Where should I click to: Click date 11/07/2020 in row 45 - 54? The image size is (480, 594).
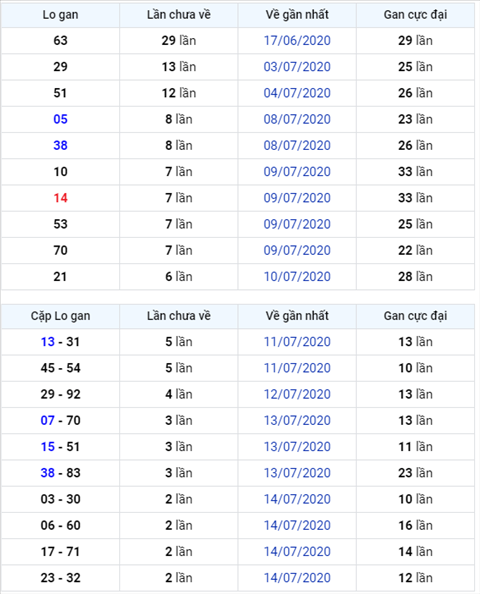297,368
